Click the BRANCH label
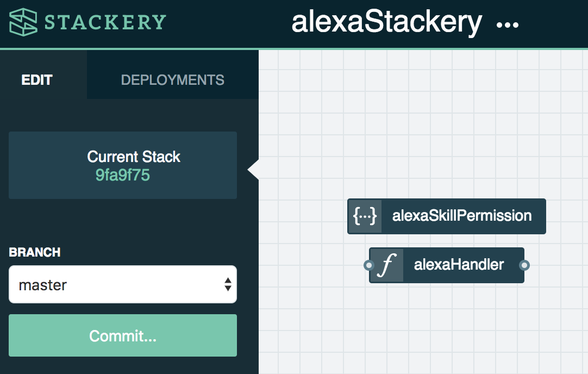This screenshot has height=374, width=588. tap(34, 252)
